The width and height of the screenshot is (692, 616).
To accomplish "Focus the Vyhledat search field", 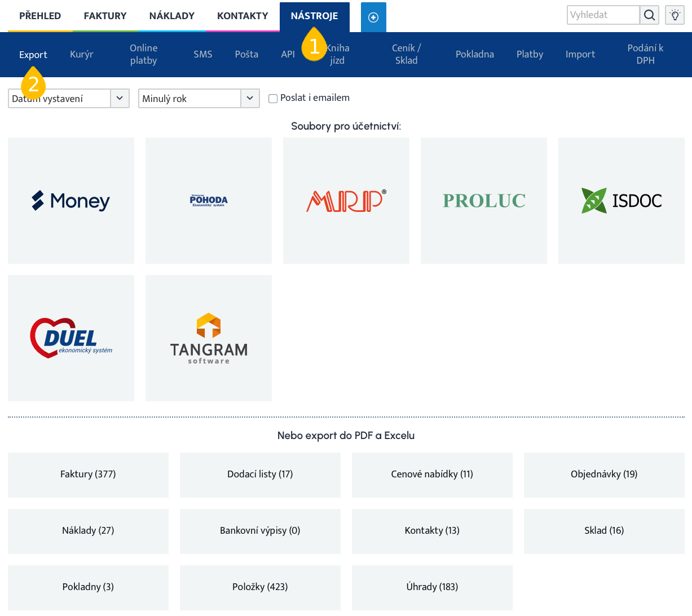I will point(603,15).
